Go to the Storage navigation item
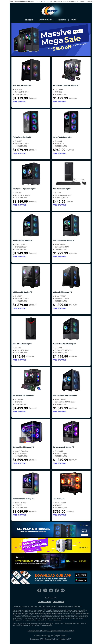Image resolution: width=102 pixels, height=644 pixels. pos(74,20)
